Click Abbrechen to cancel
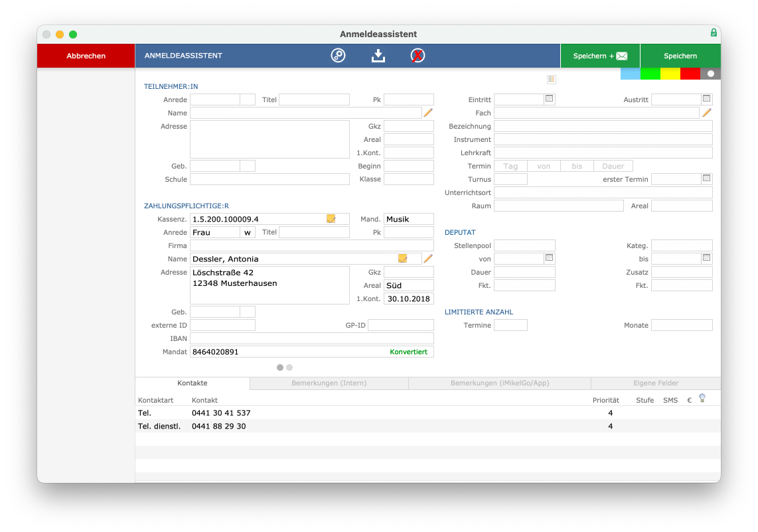Image resolution: width=758 pixels, height=532 pixels. 86,56
